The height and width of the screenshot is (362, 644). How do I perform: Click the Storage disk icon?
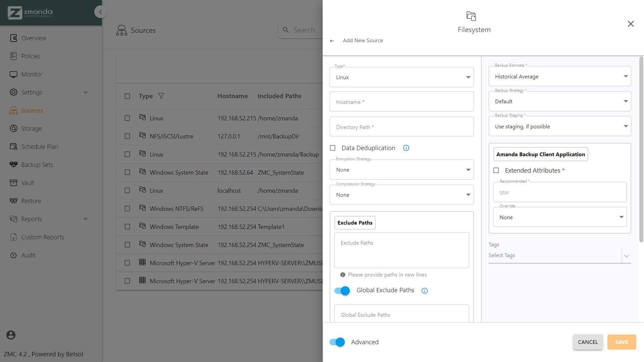[13, 128]
